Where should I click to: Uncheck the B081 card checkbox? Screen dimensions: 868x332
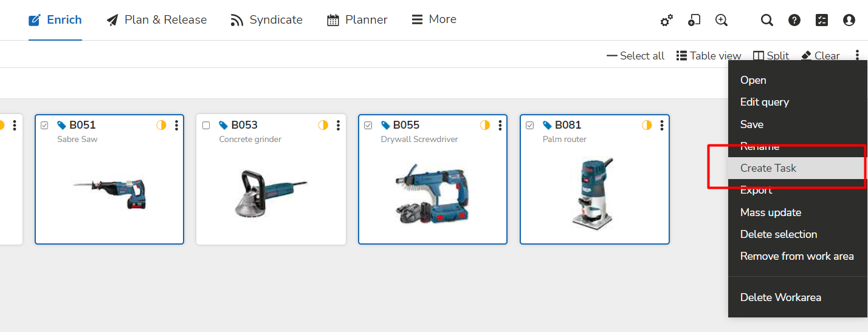[530, 125]
